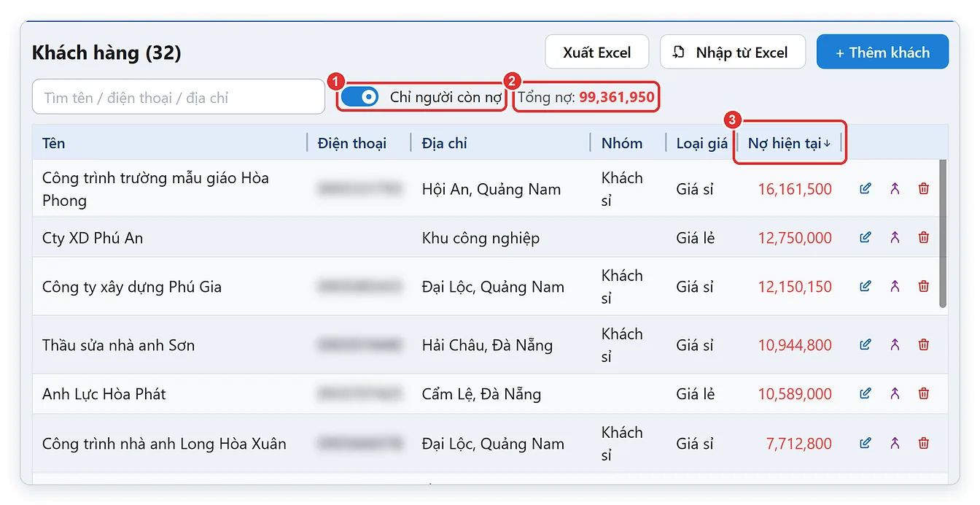Turn off the Chỉ người còn nợ switch
Viewport: 980px width, 505px height.
359,96
